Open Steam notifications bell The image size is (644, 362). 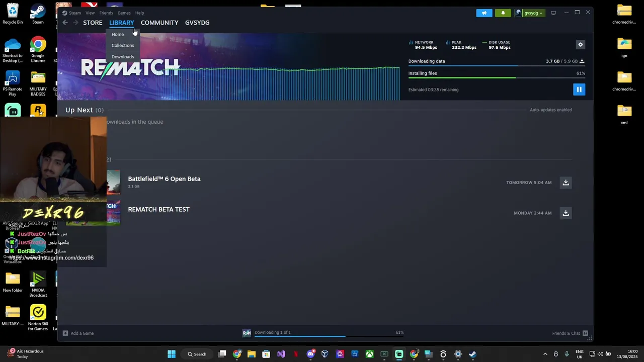coord(503,13)
